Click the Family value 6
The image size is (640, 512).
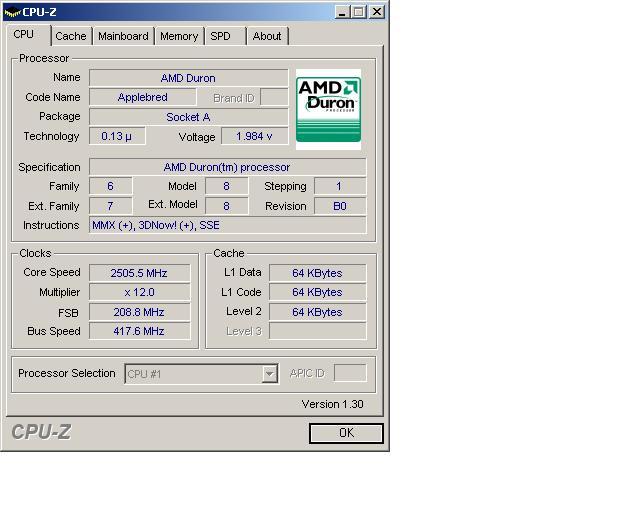111,186
